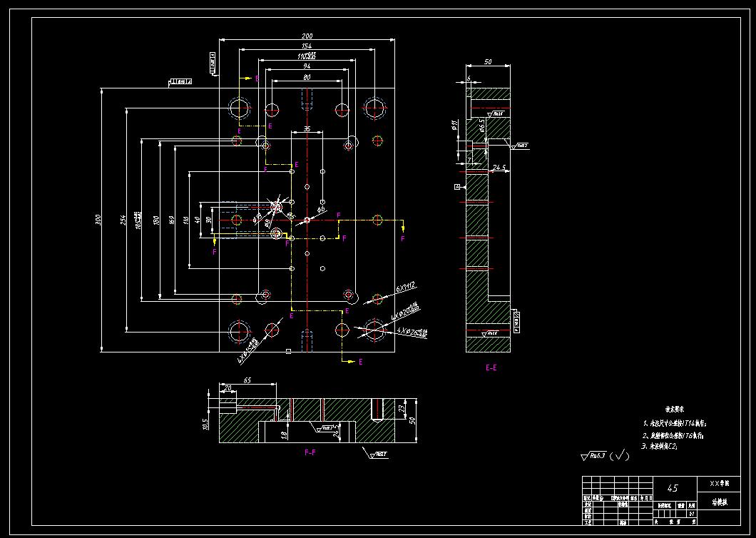Click the general Ra6.3 roughness symbol

point(593,455)
